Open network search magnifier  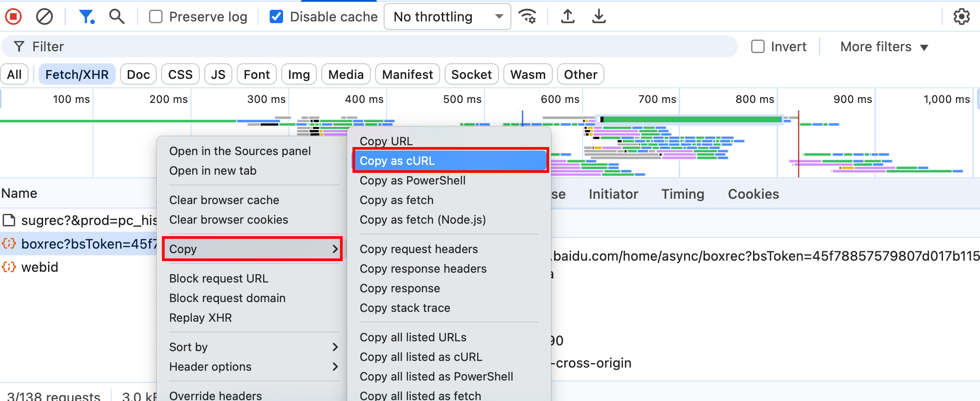117,17
